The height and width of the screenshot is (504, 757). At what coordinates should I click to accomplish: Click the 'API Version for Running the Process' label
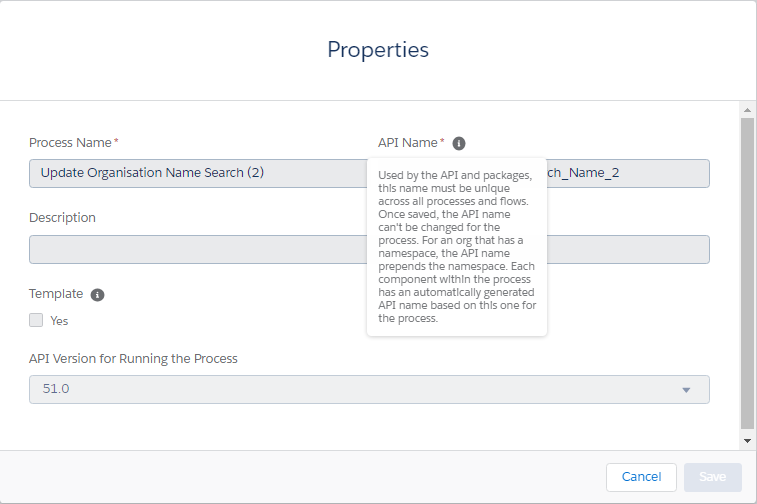[x=133, y=358]
